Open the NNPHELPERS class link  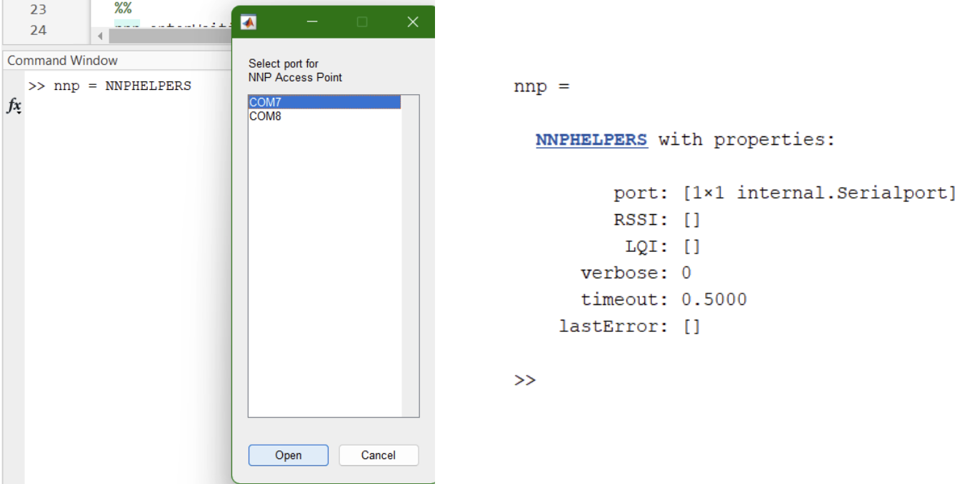[591, 140]
